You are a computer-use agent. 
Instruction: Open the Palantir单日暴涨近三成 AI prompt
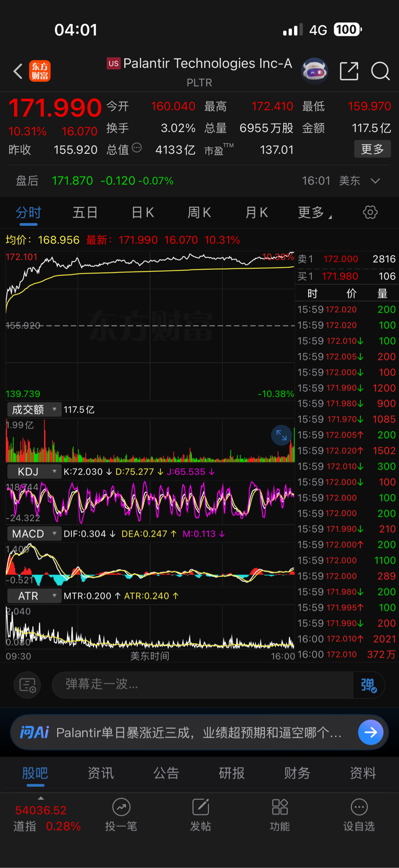point(199,733)
